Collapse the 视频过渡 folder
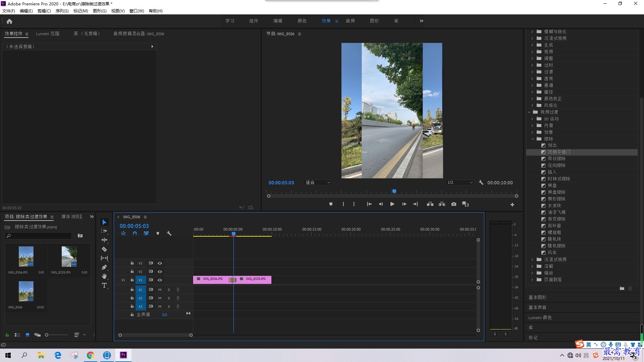This screenshot has width=644, height=362. [529, 112]
